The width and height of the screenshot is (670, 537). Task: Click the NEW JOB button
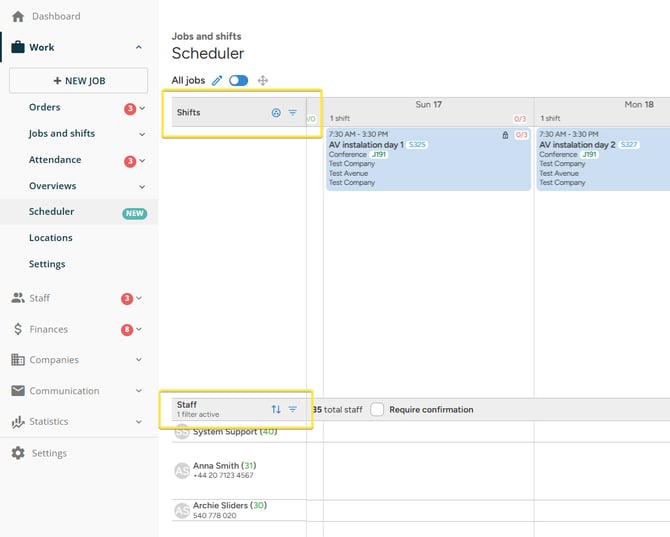(x=79, y=80)
